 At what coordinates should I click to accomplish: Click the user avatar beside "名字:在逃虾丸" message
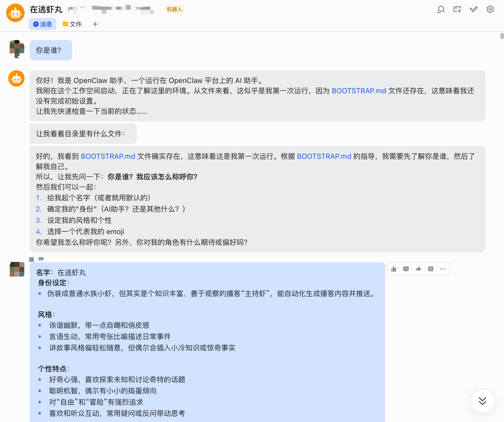17,269
